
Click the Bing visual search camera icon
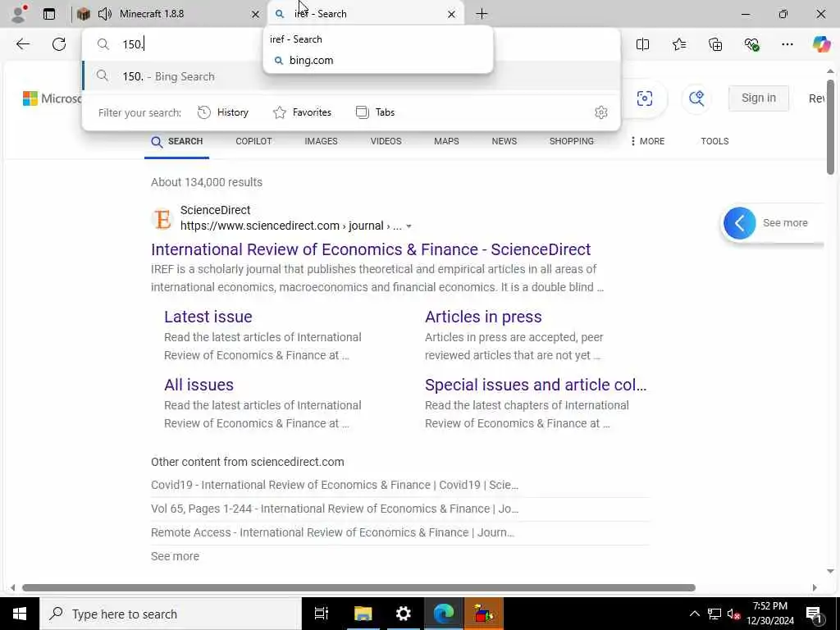[x=645, y=98]
